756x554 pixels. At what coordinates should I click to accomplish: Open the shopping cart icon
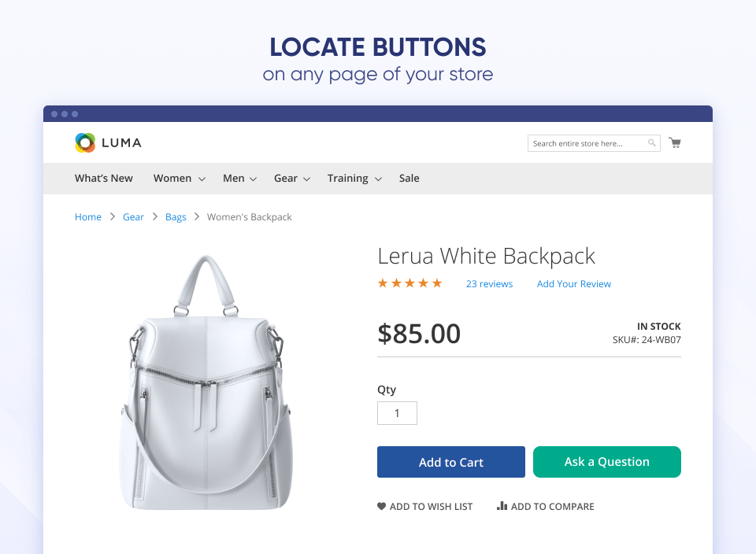(675, 143)
